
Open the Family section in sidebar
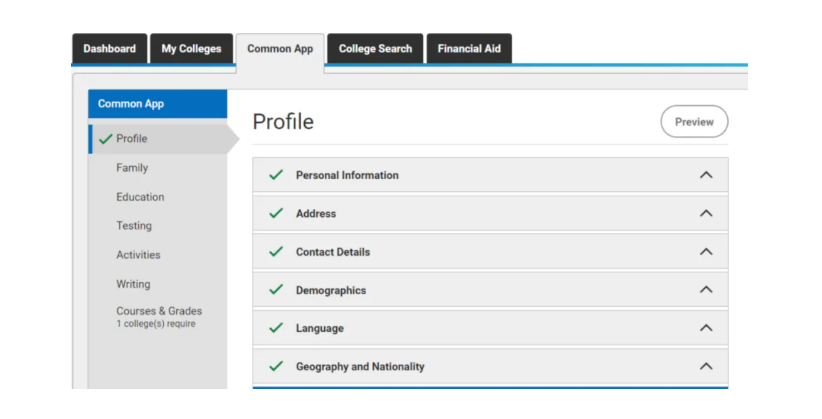tap(132, 168)
